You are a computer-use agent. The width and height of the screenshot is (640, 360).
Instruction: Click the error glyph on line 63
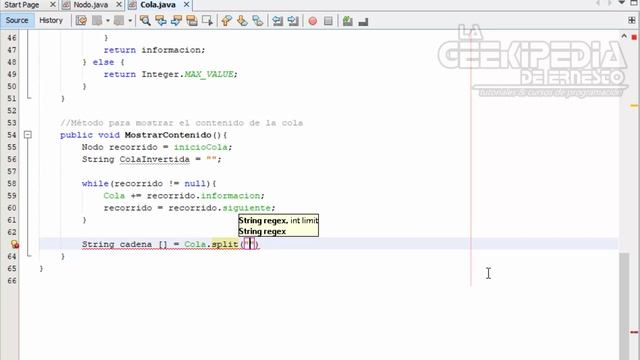(15, 244)
